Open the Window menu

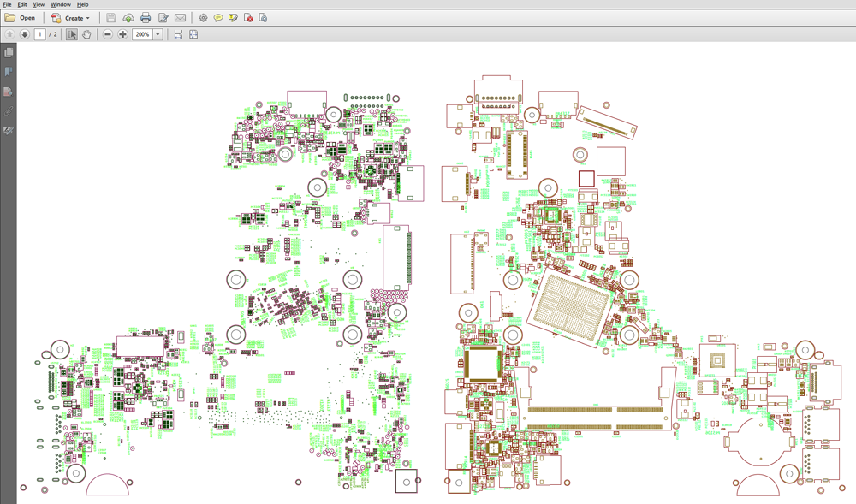click(x=61, y=4)
